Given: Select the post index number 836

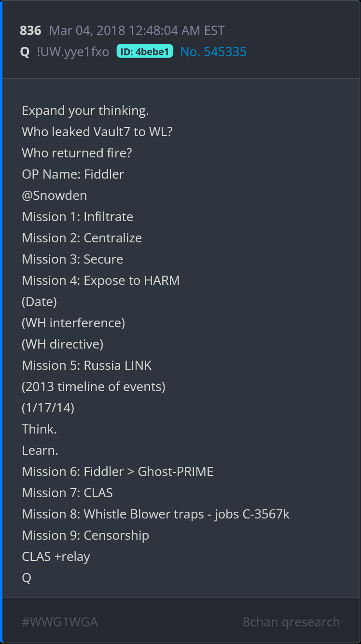Looking at the screenshot, I should [30, 30].
